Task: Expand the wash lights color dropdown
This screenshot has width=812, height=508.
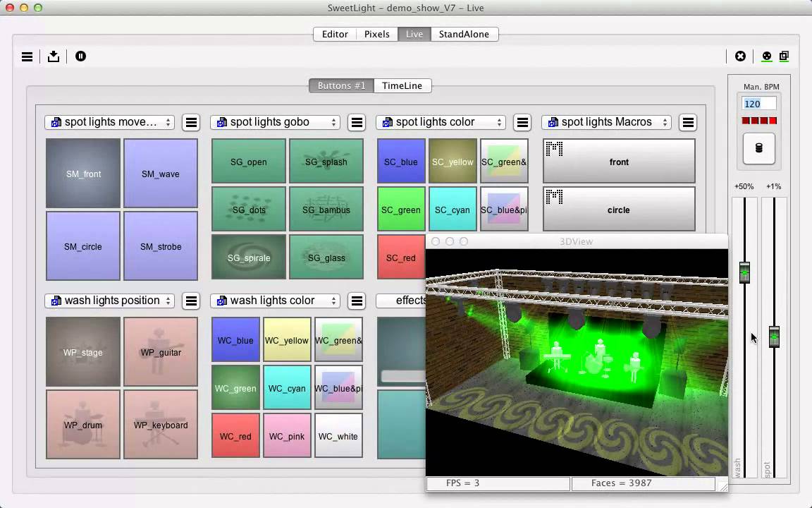Action: click(276, 301)
